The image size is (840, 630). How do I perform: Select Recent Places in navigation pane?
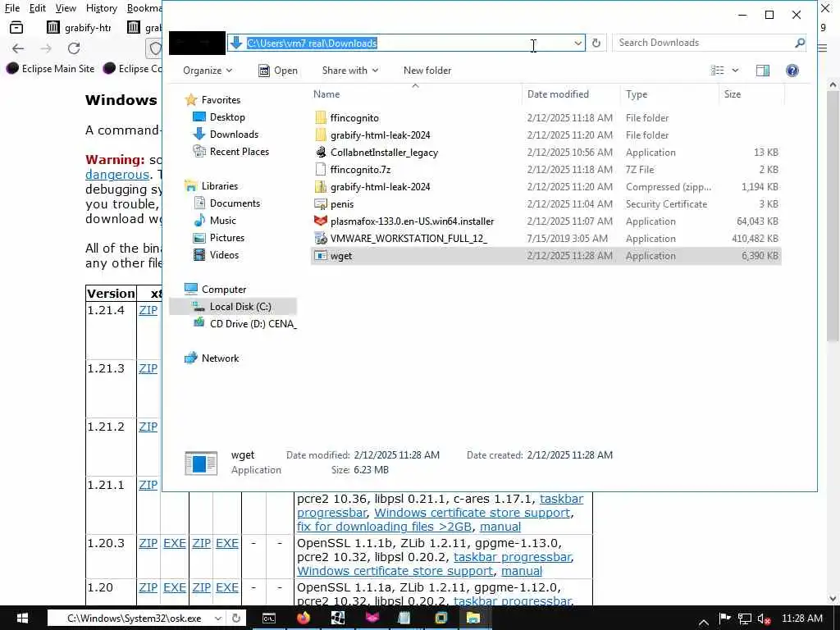231,152
